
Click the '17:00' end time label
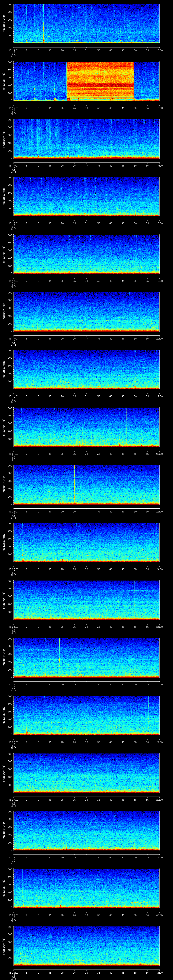click(159, 166)
